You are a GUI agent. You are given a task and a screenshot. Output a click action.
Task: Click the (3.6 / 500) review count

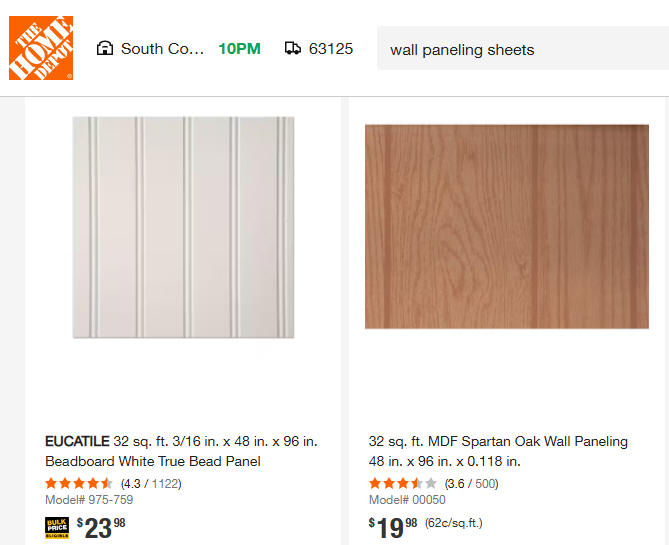point(471,484)
